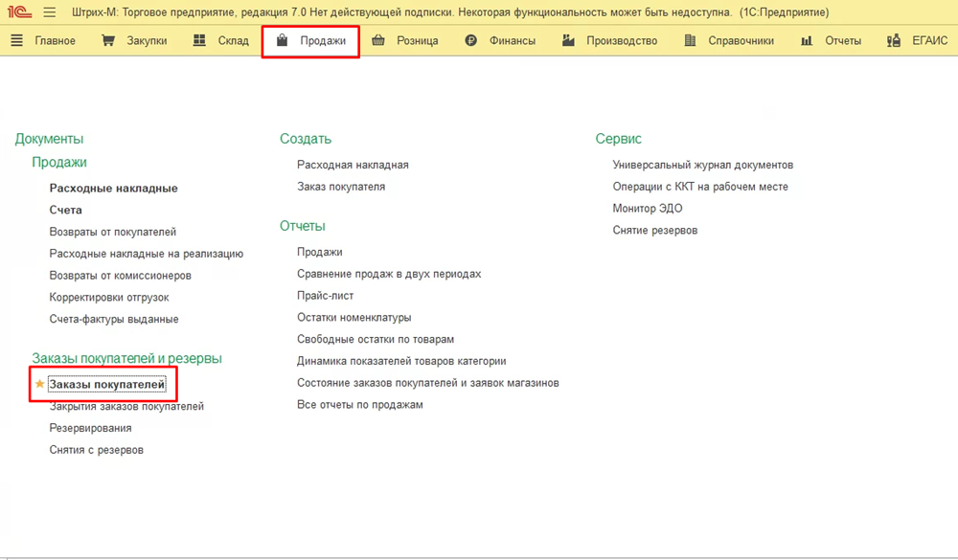
Task: Click the books icon for Справочники
Action: (x=691, y=41)
